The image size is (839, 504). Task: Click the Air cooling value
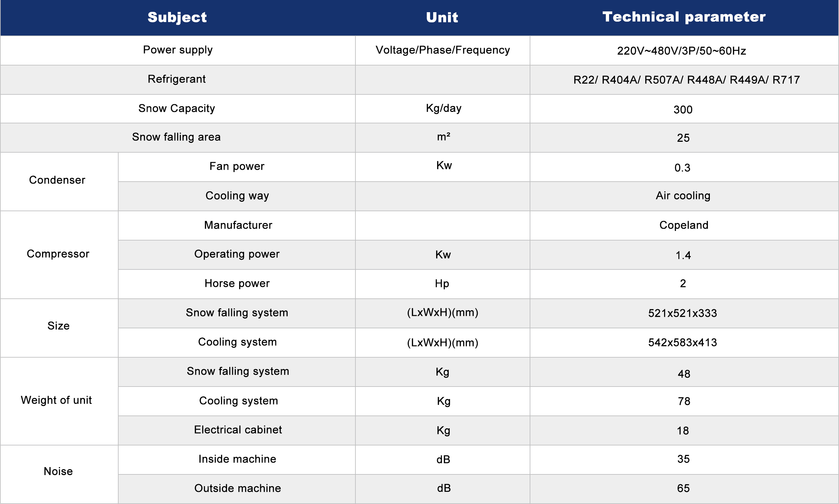point(683,196)
